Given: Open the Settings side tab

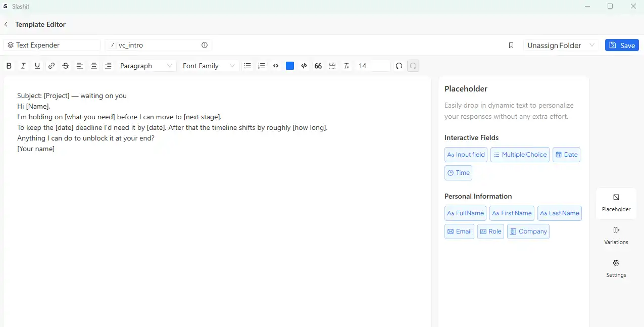Looking at the screenshot, I should (616, 269).
